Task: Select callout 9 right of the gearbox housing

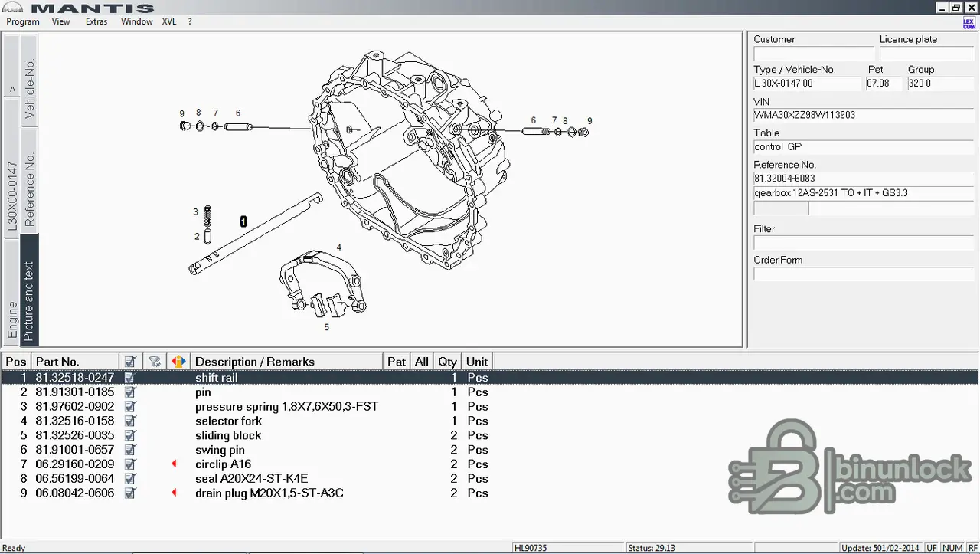Action: 590,121
